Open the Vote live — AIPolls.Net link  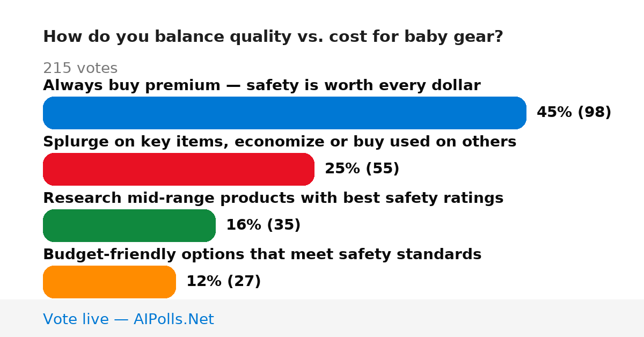pyautogui.click(x=128, y=319)
